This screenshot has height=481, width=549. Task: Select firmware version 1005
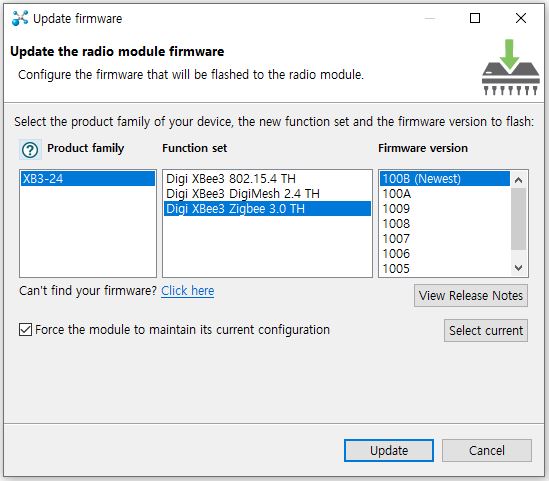[445, 269]
